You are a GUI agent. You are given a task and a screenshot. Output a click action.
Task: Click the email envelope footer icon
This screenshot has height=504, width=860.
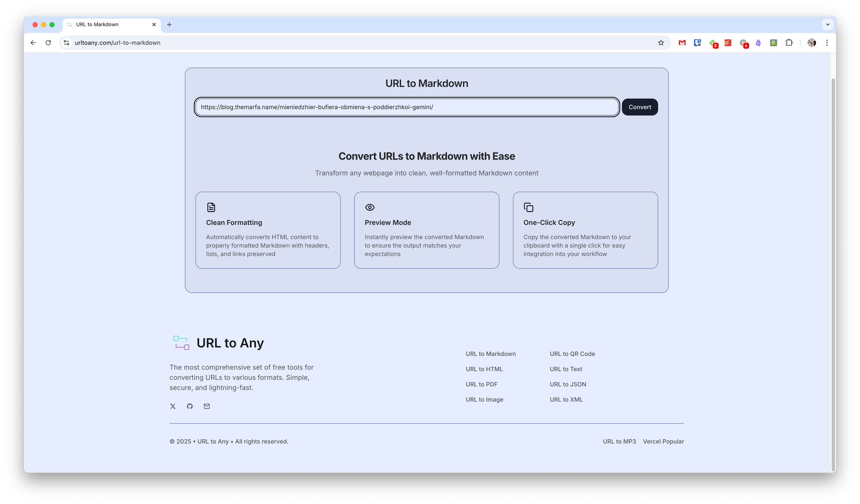pyautogui.click(x=207, y=406)
